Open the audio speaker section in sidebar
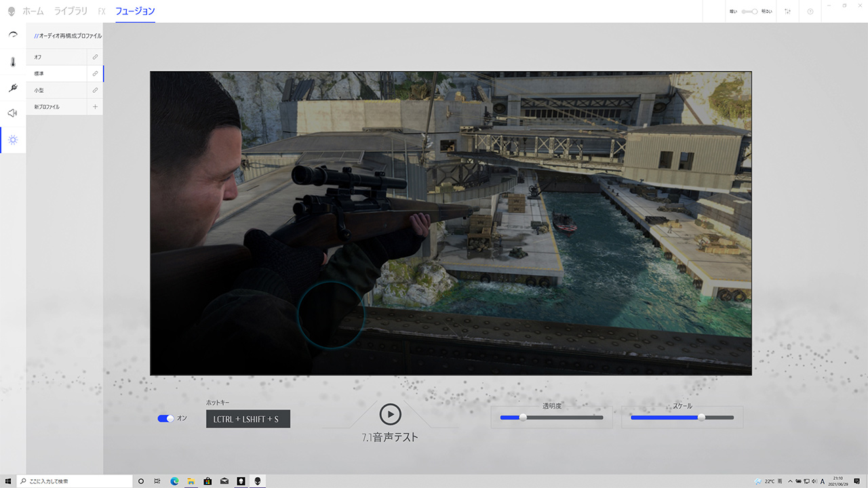This screenshot has height=488, width=868. point(12,113)
